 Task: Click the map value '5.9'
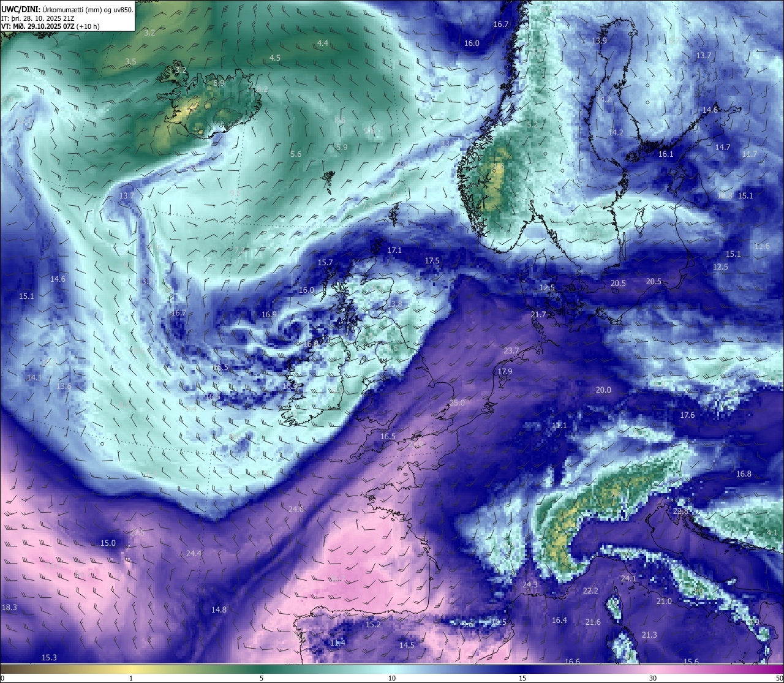point(342,148)
